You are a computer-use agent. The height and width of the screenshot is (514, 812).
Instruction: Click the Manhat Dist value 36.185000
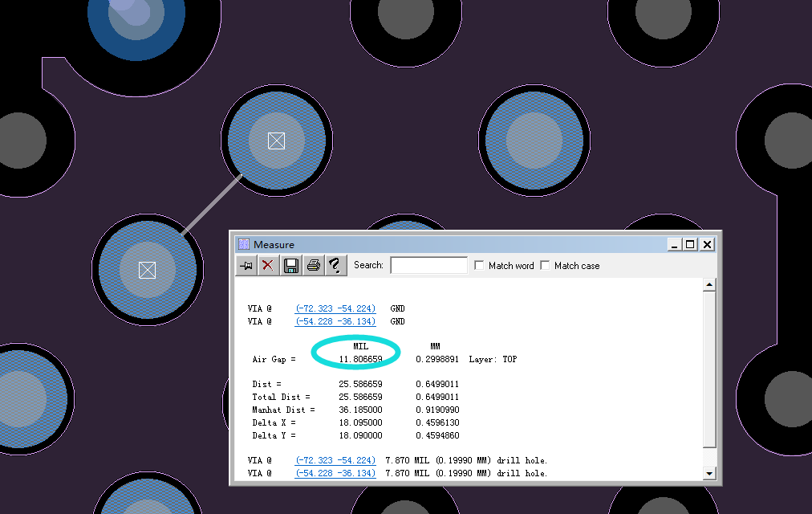point(360,410)
